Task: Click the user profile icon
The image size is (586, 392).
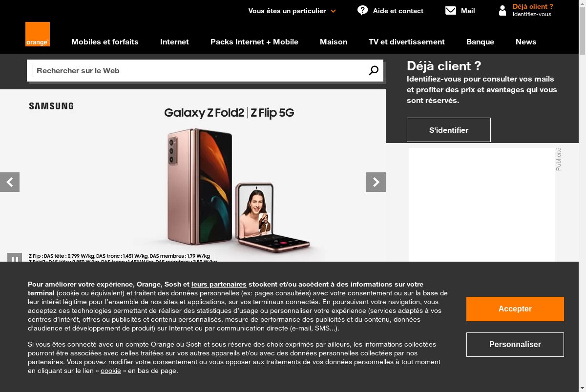Action: point(502,10)
